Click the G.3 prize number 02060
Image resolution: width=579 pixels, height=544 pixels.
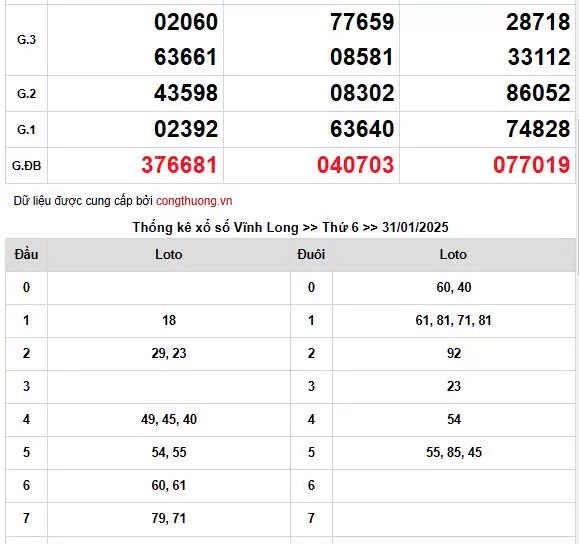186,22
